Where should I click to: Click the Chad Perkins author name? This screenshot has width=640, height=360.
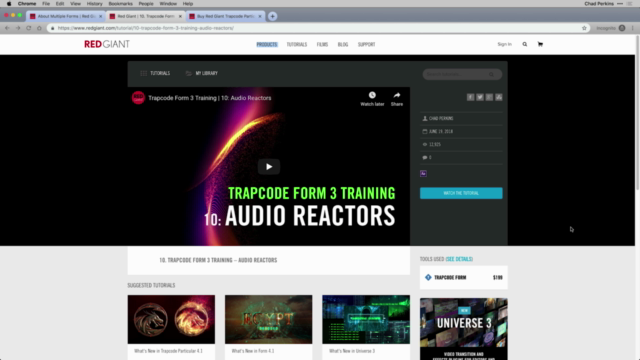(x=441, y=118)
